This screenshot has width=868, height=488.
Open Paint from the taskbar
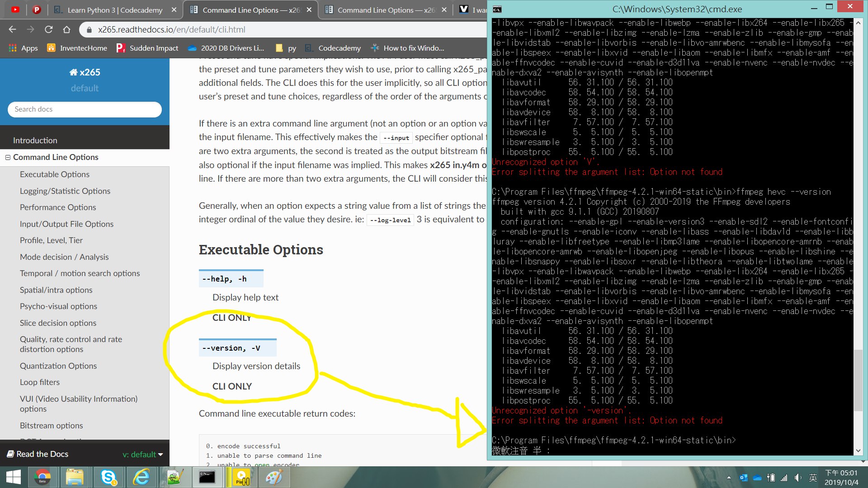[274, 477]
